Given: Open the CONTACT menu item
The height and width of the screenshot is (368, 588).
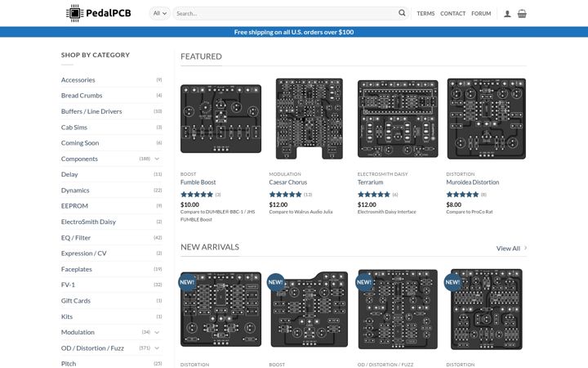Looking at the screenshot, I should point(452,14).
